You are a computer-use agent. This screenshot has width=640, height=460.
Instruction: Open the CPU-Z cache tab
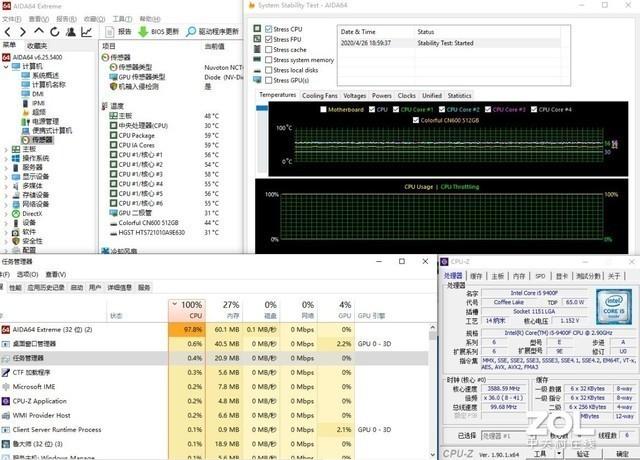tap(476, 276)
